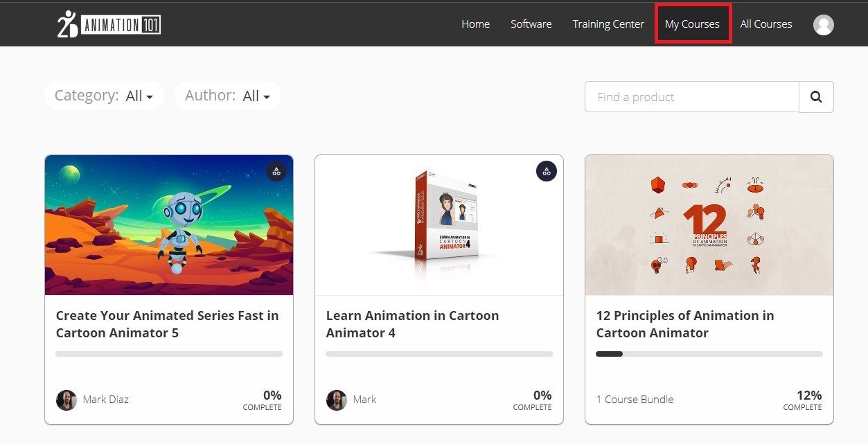Open Learn Animation in Cartoon Animator 4 title
This screenshot has width=868, height=444.
coord(412,324)
